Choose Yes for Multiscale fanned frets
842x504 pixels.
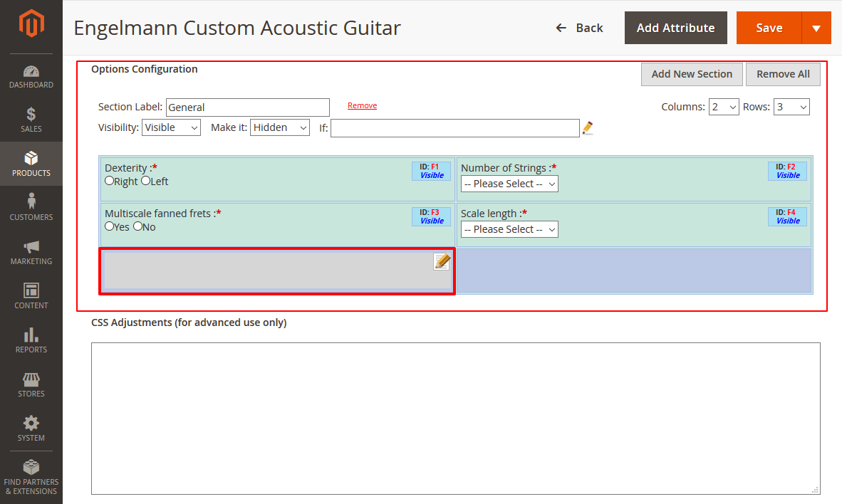click(x=110, y=226)
